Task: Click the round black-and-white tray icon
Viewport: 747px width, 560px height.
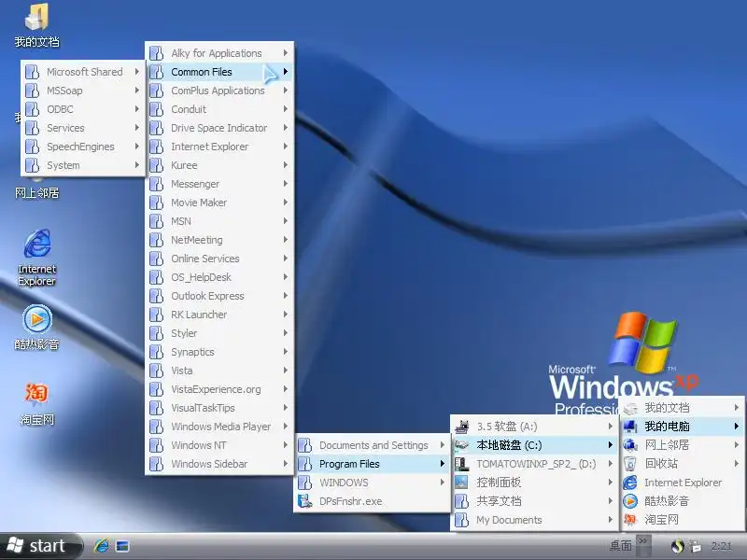Action: click(x=678, y=546)
